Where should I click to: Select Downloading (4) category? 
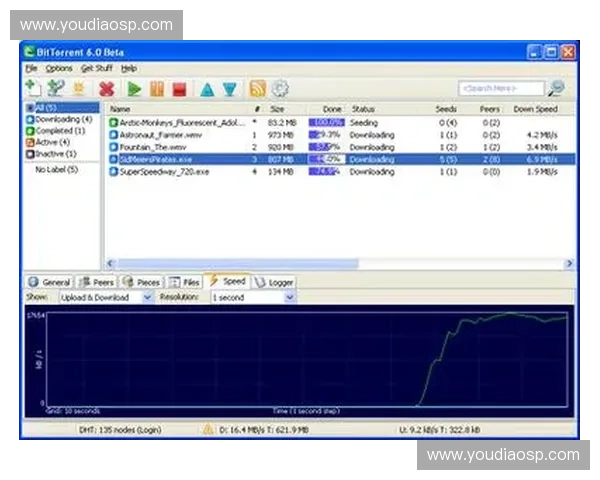coord(59,119)
